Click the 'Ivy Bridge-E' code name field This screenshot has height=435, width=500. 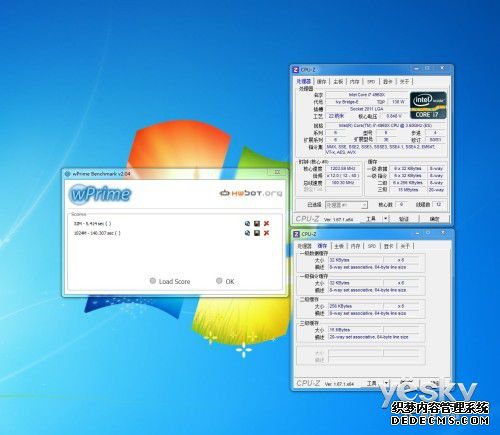click(x=347, y=102)
